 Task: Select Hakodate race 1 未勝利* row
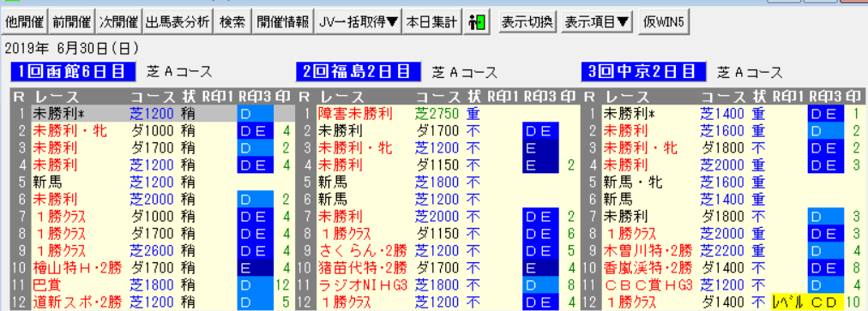(x=153, y=113)
